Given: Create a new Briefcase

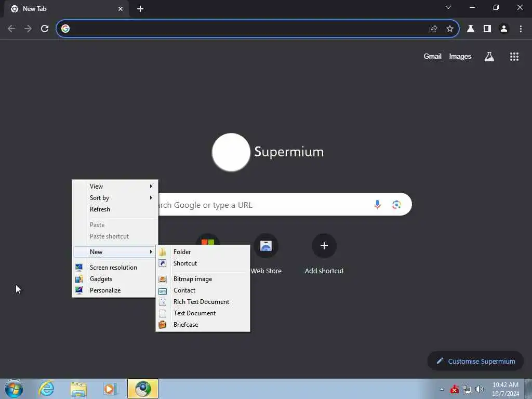Looking at the screenshot, I should 203,325.
